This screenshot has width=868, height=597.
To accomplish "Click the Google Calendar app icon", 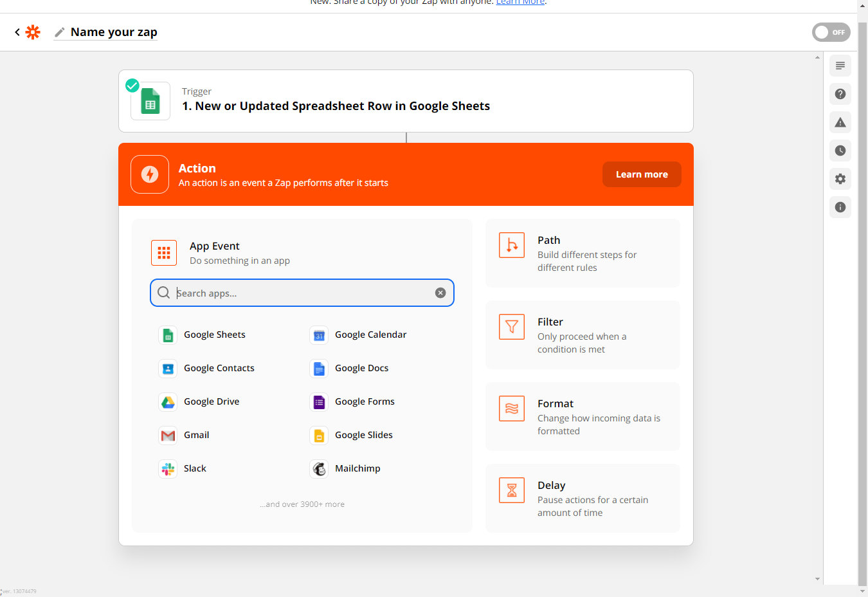I will (319, 335).
